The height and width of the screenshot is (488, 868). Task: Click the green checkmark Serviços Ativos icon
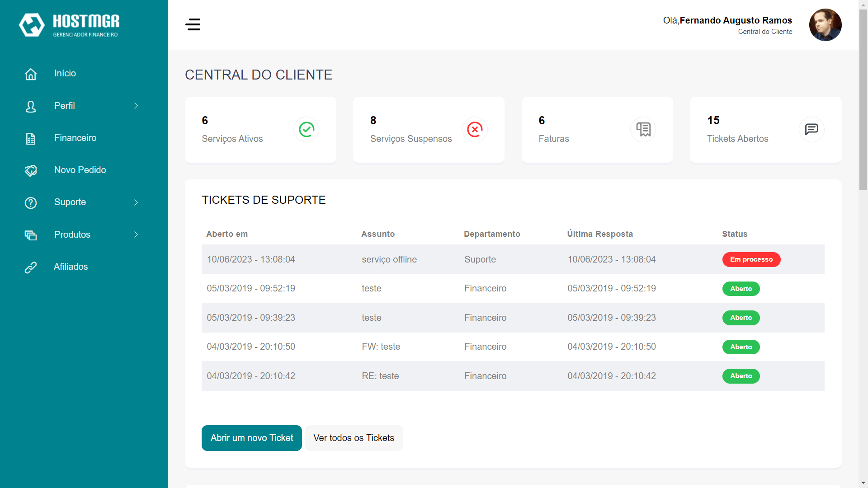click(x=306, y=130)
